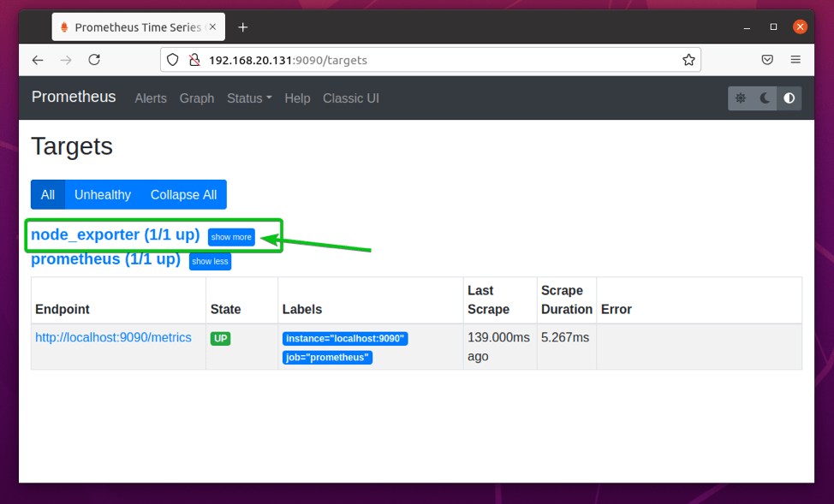Screen dimensions: 834x504
Task: Open the prometheus (1/1 up) heading link
Action: tap(106, 259)
